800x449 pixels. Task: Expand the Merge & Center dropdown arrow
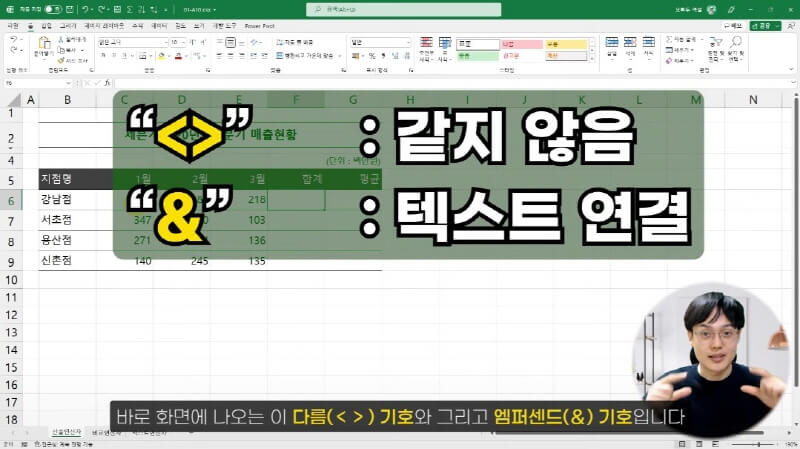click(339, 56)
